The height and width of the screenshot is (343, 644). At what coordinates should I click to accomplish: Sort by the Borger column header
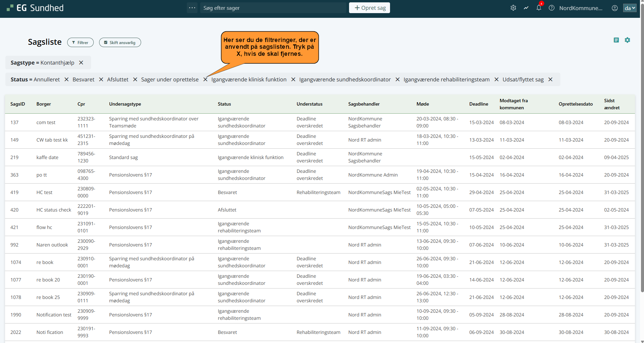pos(44,104)
